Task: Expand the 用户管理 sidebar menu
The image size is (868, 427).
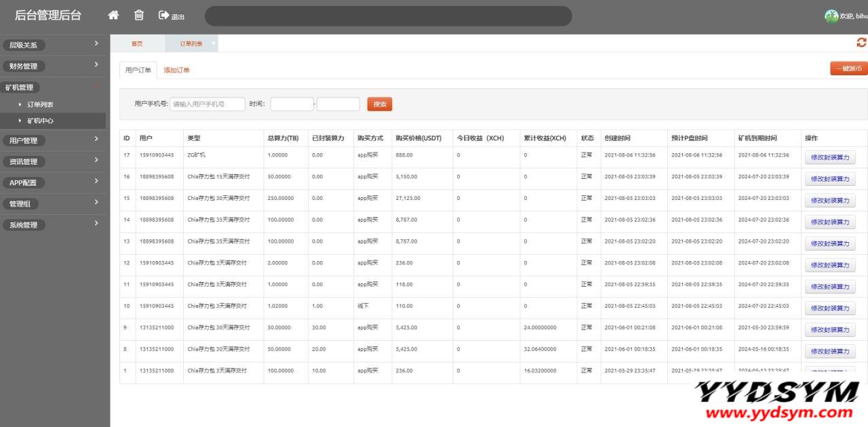Action: pos(53,140)
